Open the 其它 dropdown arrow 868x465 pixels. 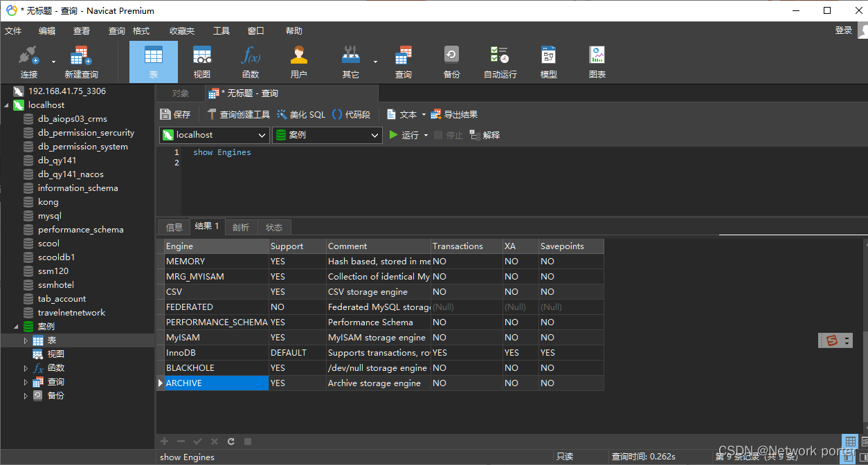tap(376, 62)
